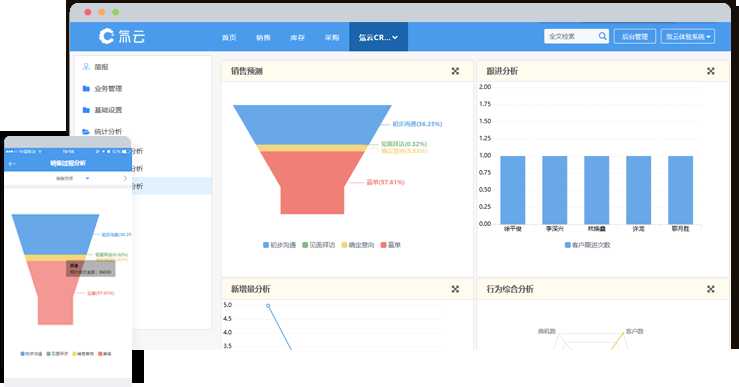The height and width of the screenshot is (387, 739).
Task: Click the last bar in 跟进分析 chart
Action: click(x=681, y=190)
